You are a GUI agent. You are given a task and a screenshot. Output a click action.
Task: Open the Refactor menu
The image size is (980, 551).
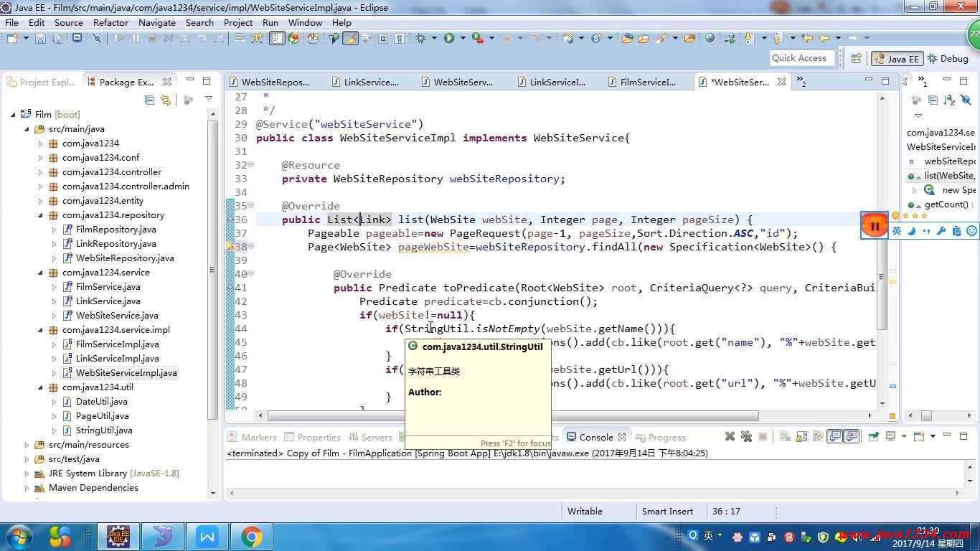tap(110, 22)
